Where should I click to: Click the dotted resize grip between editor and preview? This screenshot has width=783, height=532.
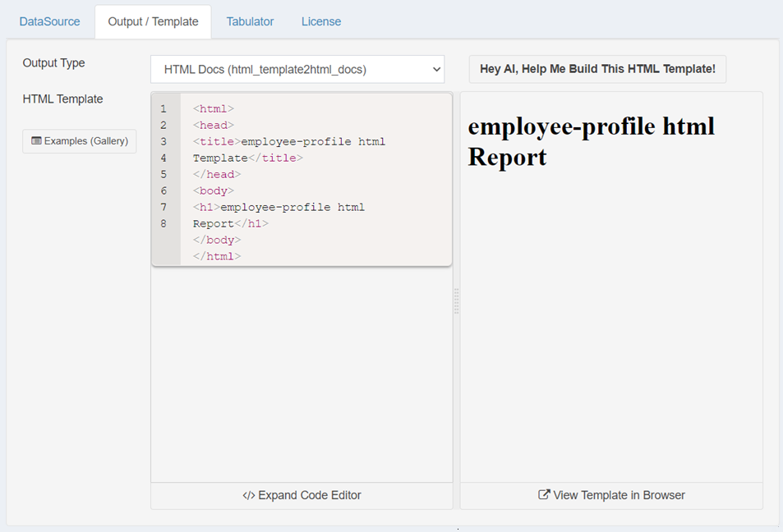[456, 301]
